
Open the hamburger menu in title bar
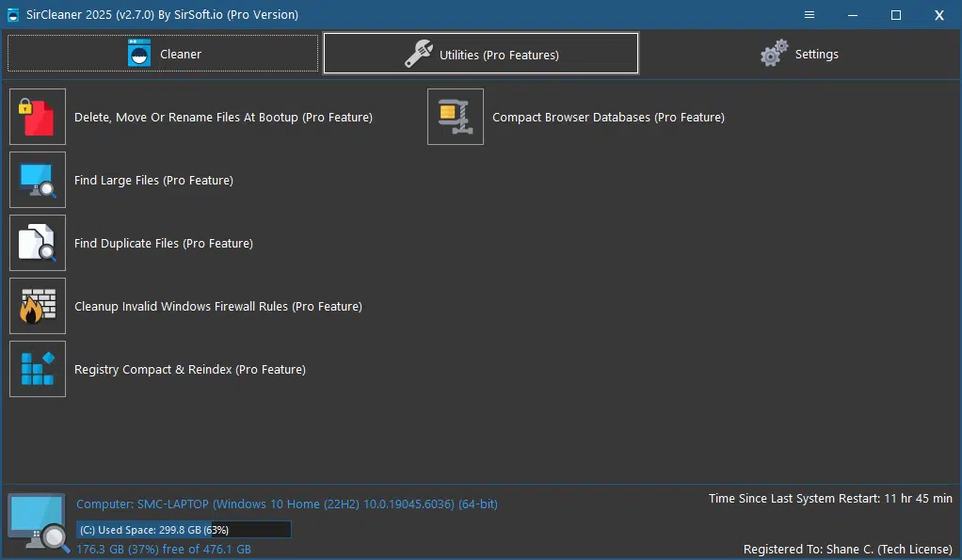810,15
